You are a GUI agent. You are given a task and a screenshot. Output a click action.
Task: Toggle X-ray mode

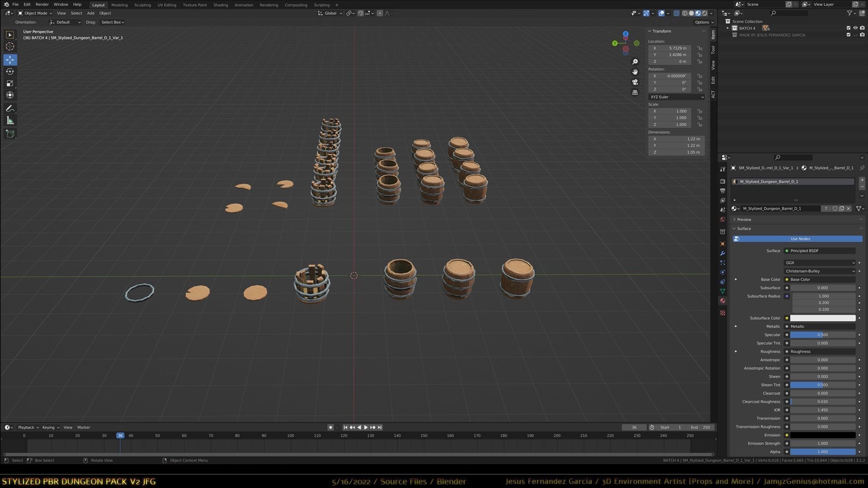click(x=676, y=13)
